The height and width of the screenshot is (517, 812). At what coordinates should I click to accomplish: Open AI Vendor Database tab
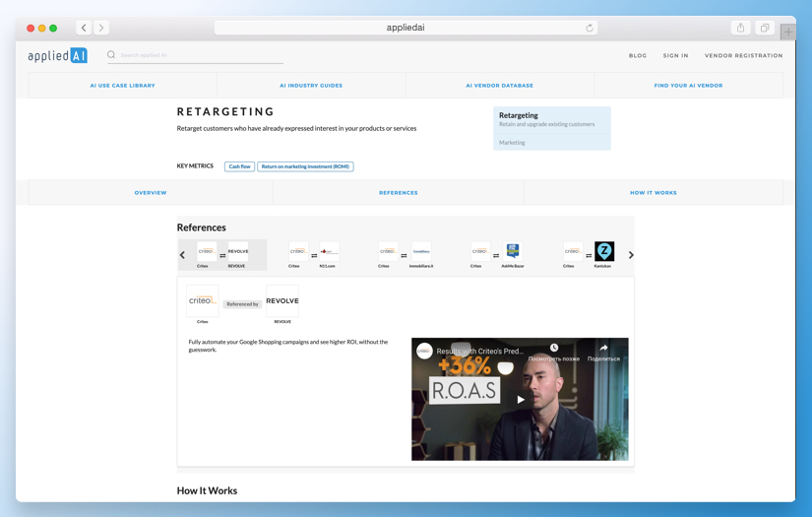tap(500, 86)
